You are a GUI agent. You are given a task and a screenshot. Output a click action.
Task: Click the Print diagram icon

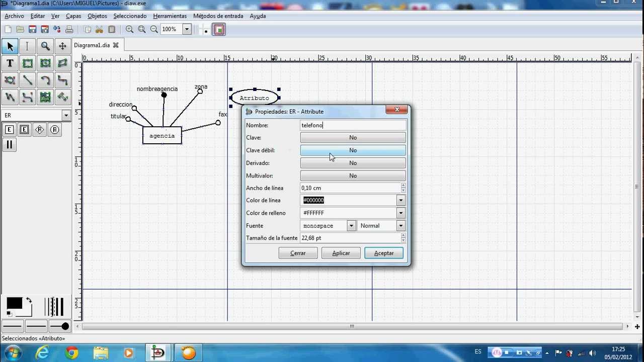point(69,30)
